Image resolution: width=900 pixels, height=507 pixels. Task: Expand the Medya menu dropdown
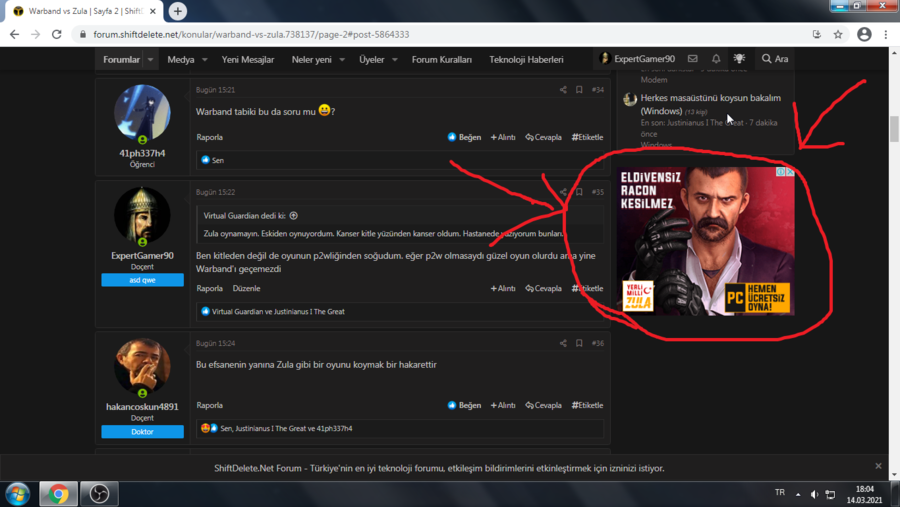click(205, 60)
